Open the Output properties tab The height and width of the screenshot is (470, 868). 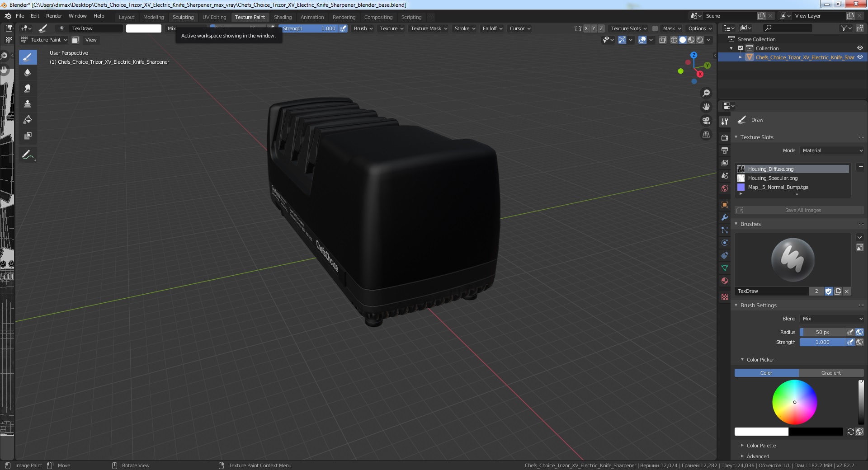pyautogui.click(x=725, y=150)
